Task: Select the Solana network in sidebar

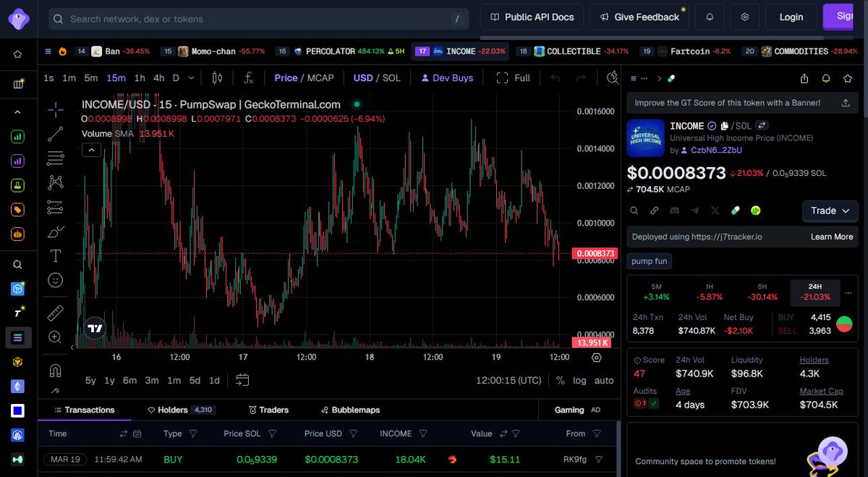Action: [18, 337]
